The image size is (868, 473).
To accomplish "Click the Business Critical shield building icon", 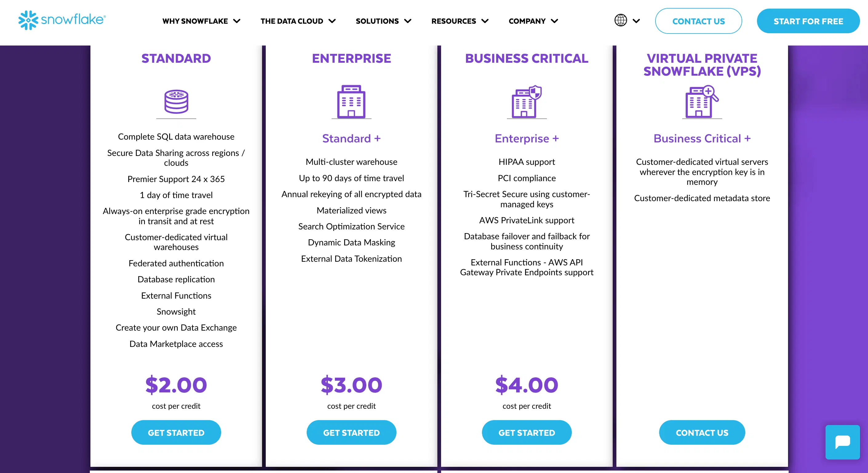I will [526, 101].
